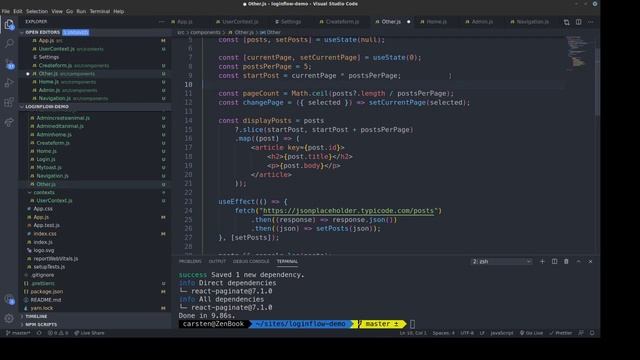Open package.json in the file tree
The image size is (640, 360).
coord(47,291)
